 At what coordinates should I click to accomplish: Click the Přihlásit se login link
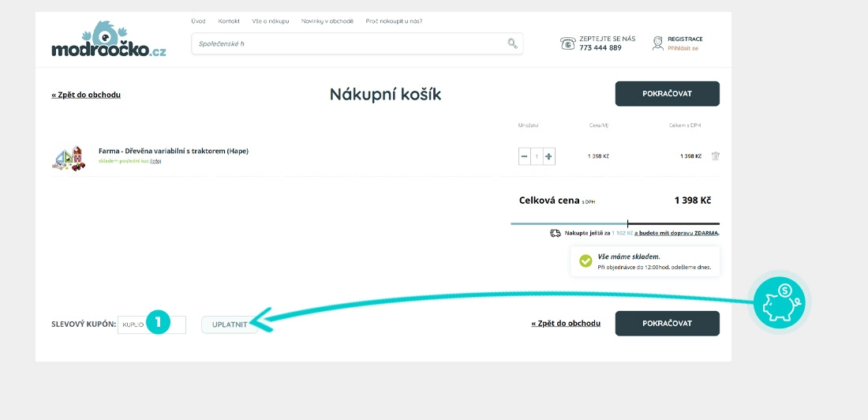tap(683, 48)
